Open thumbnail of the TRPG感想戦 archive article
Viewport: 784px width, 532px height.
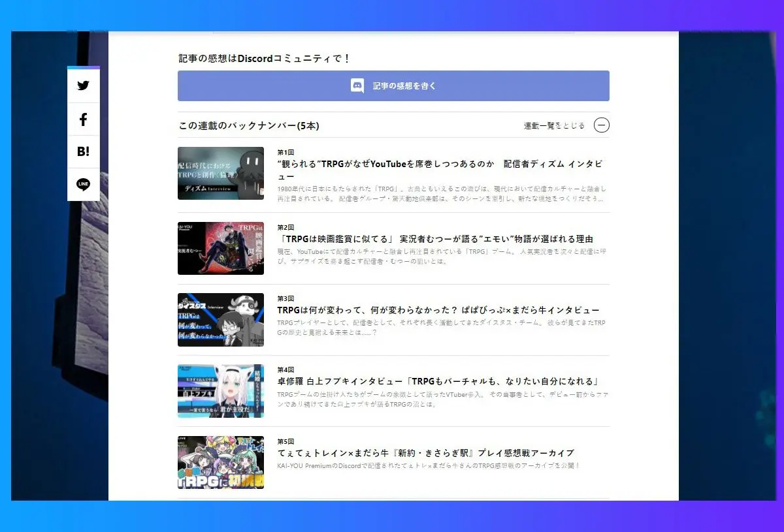point(221,462)
